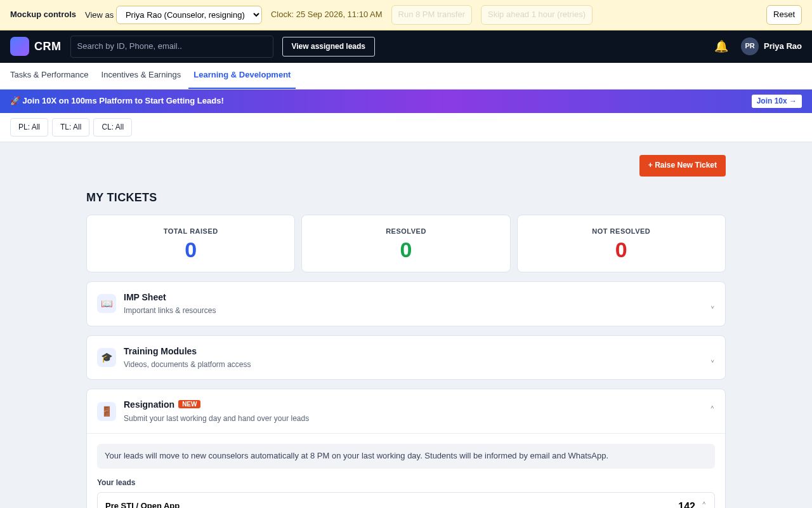Click the CRM logo icon
Screen dimensions: 812x508
pyautogui.click(x=20, y=46)
